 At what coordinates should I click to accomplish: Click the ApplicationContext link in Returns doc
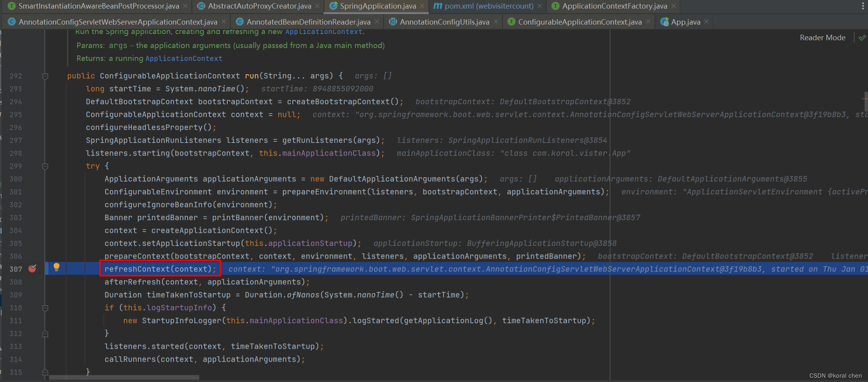coord(184,59)
